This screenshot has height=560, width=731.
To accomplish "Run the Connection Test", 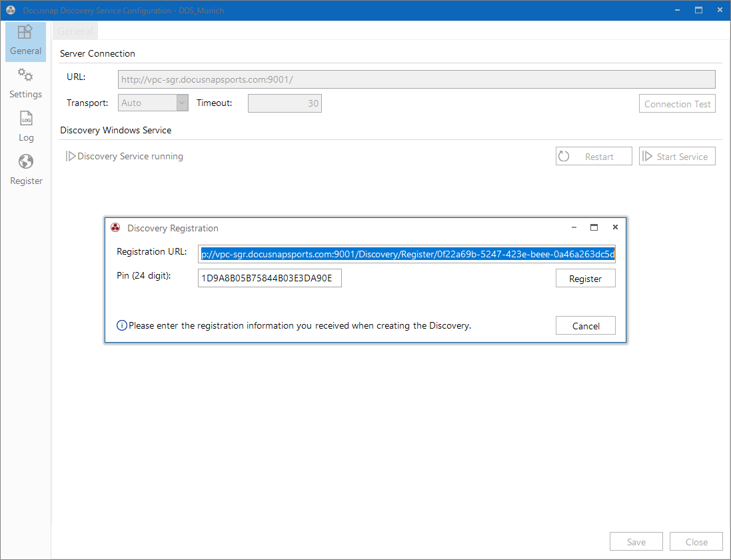I will coord(677,103).
